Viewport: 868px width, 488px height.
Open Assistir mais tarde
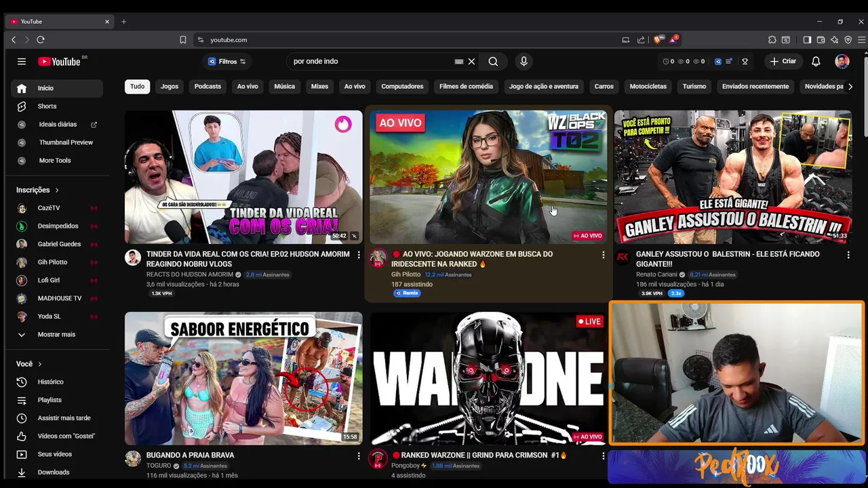tap(57, 418)
